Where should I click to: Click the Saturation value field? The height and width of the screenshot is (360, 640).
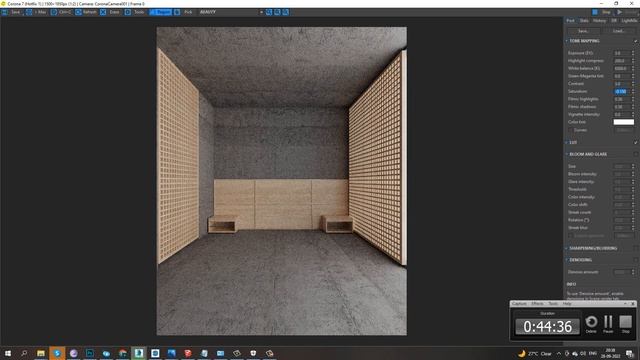(x=622, y=91)
